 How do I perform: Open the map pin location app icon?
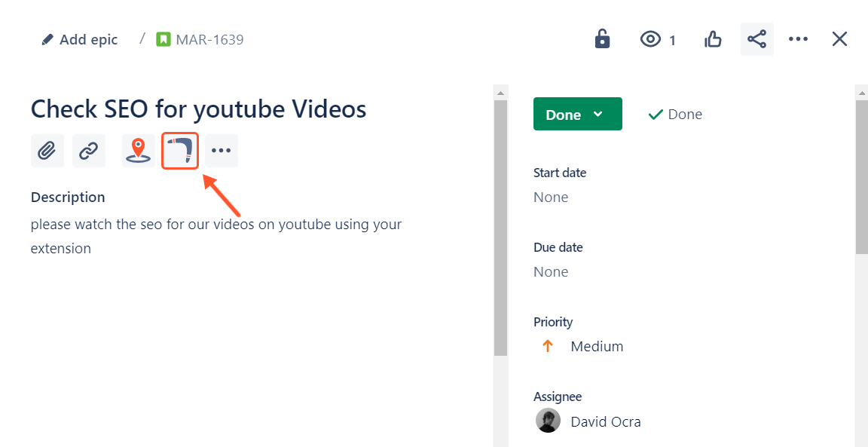click(138, 151)
